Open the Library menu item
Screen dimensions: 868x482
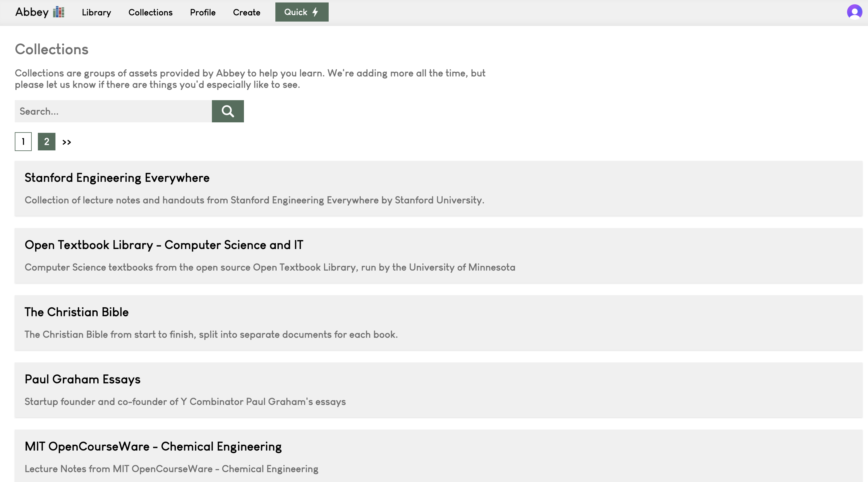tap(96, 12)
